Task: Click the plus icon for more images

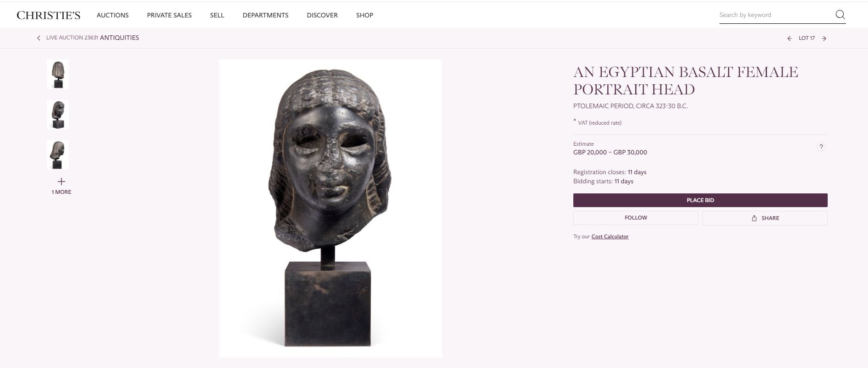Action: [x=61, y=181]
